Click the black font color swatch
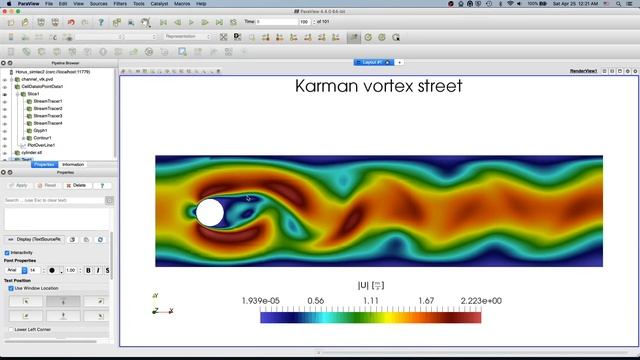640x360 pixels. click(x=53, y=270)
